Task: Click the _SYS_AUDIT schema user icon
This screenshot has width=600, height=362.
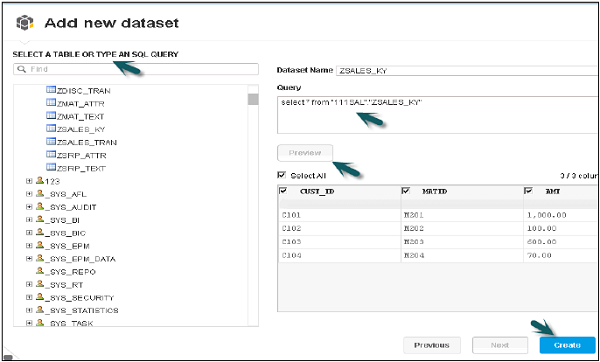Action: 40,207
